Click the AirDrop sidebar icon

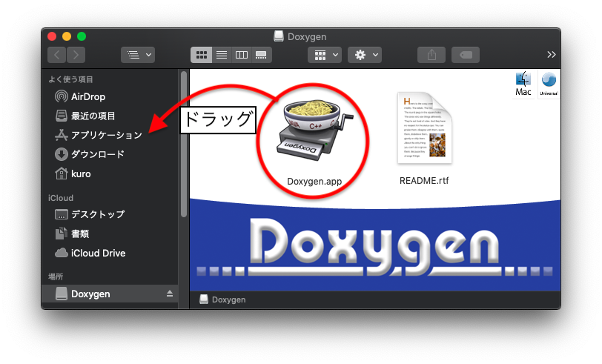point(62,96)
